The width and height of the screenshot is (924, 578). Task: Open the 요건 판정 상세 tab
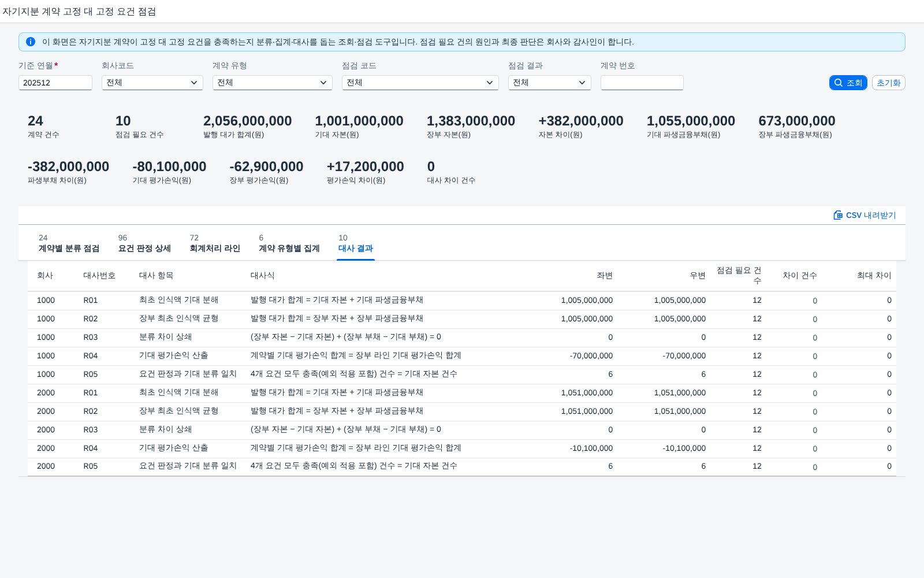click(x=144, y=243)
